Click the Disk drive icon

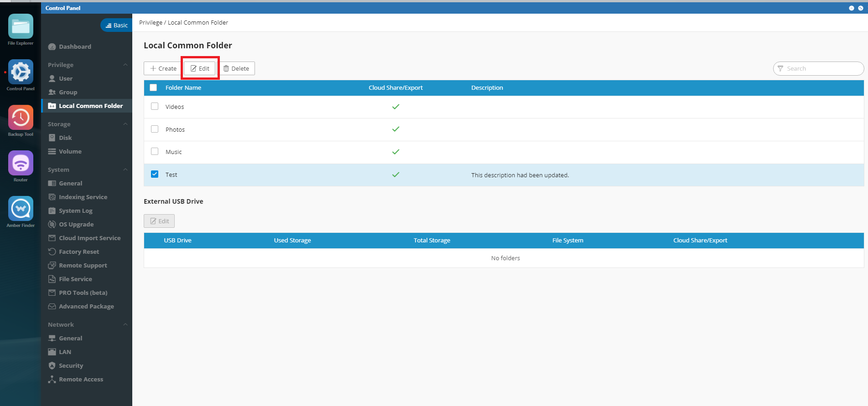(52, 138)
